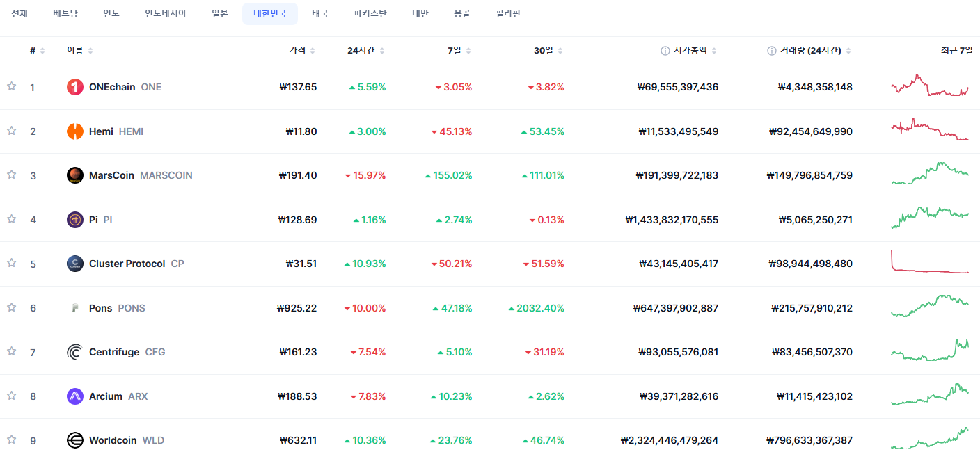The height and width of the screenshot is (459, 980).
Task: Sort table by 가격 column arrows
Action: click(x=313, y=51)
